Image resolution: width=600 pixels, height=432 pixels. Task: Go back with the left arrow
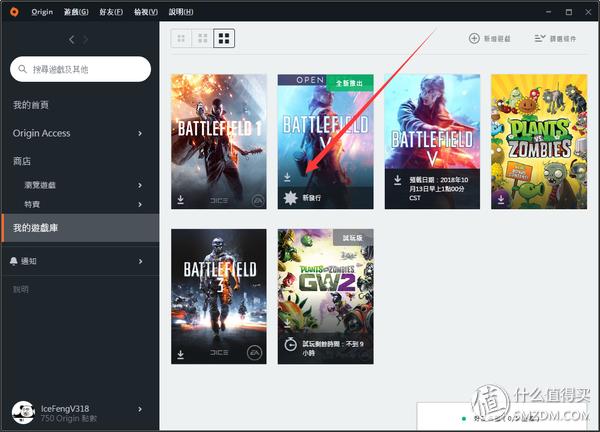coord(72,39)
